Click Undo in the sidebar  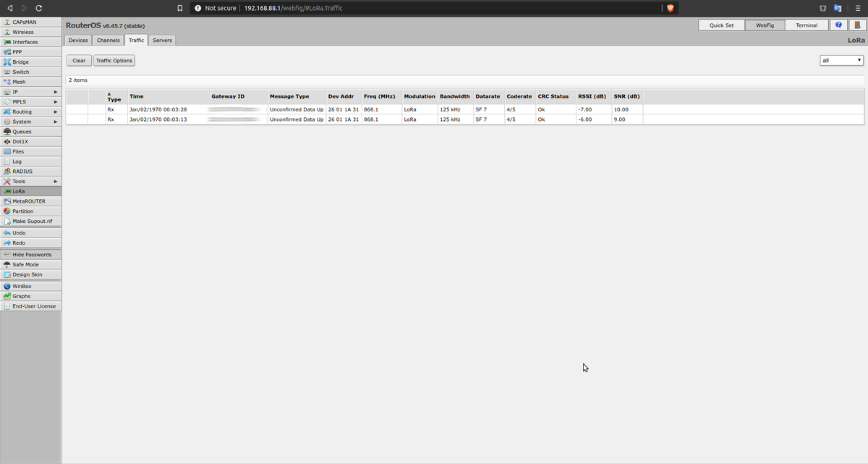point(31,233)
